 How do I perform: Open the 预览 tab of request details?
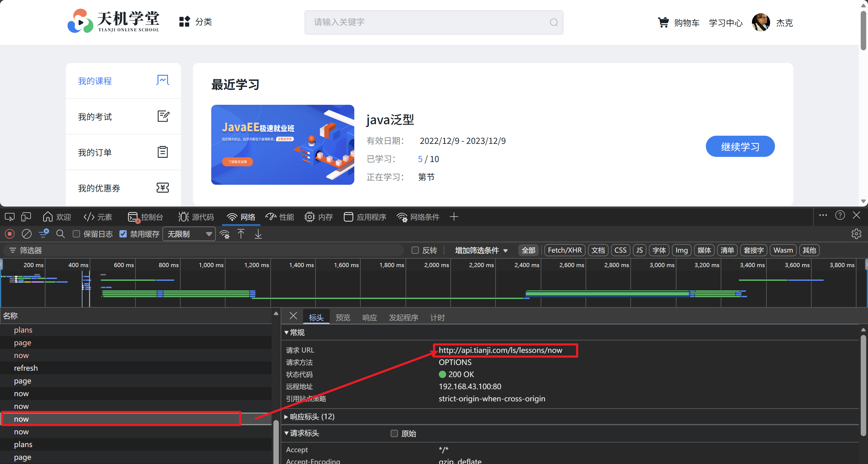pyautogui.click(x=343, y=317)
